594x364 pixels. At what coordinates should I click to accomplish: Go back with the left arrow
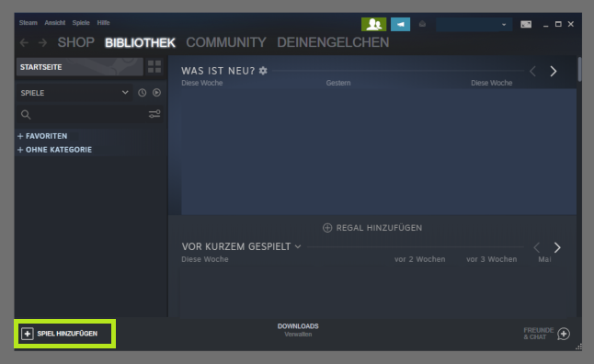click(x=24, y=42)
